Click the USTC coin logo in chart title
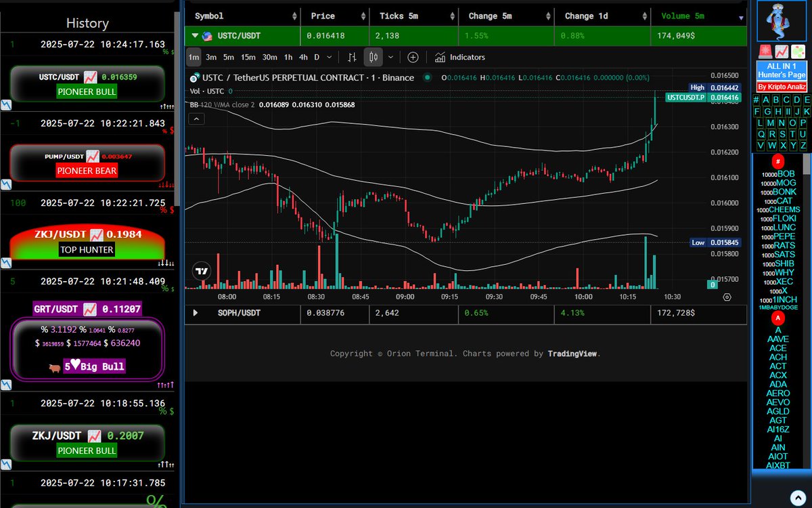The height and width of the screenshot is (508, 812). [x=195, y=77]
